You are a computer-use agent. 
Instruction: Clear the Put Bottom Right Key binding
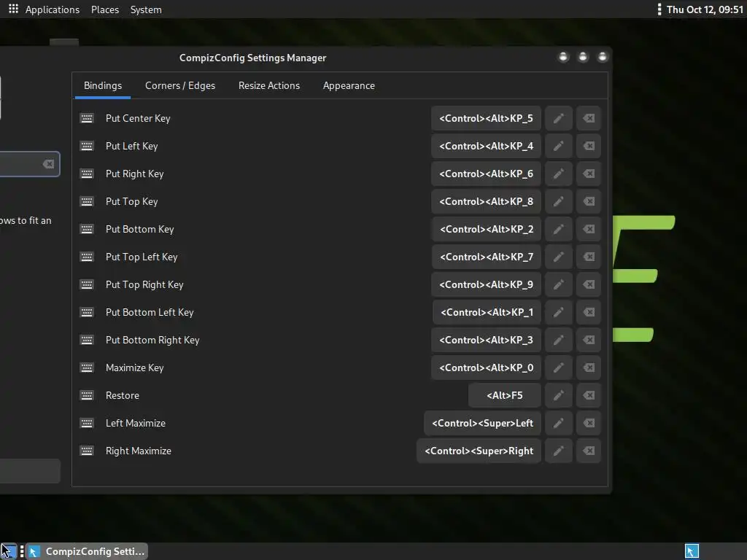click(589, 340)
